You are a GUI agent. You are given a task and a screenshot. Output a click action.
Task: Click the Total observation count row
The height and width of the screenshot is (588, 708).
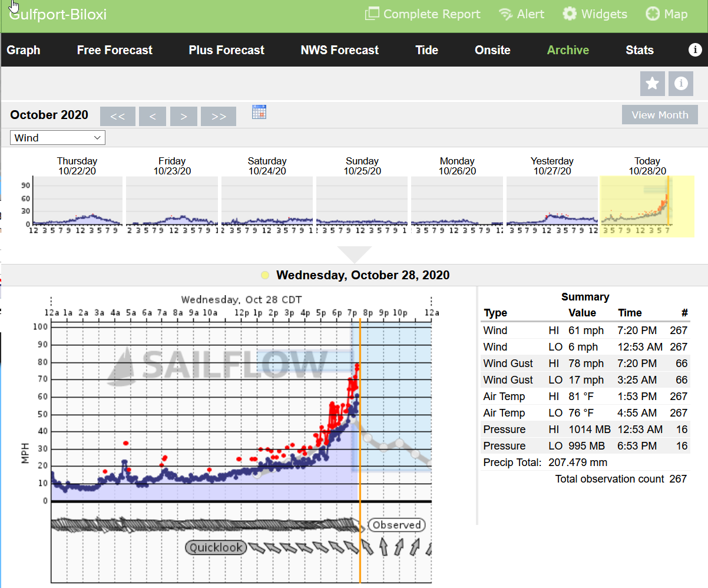click(621, 479)
